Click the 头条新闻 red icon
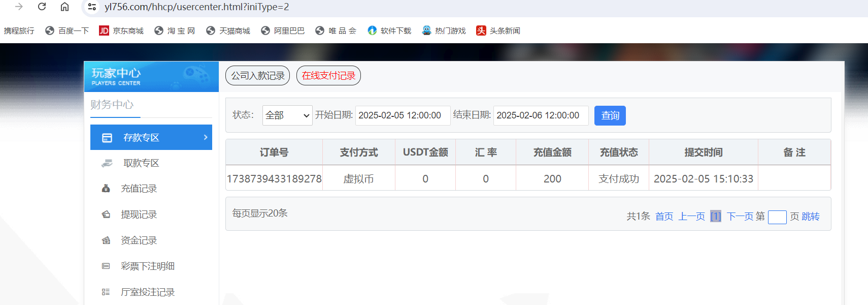Screen dimensions: 868x305 coord(481,30)
